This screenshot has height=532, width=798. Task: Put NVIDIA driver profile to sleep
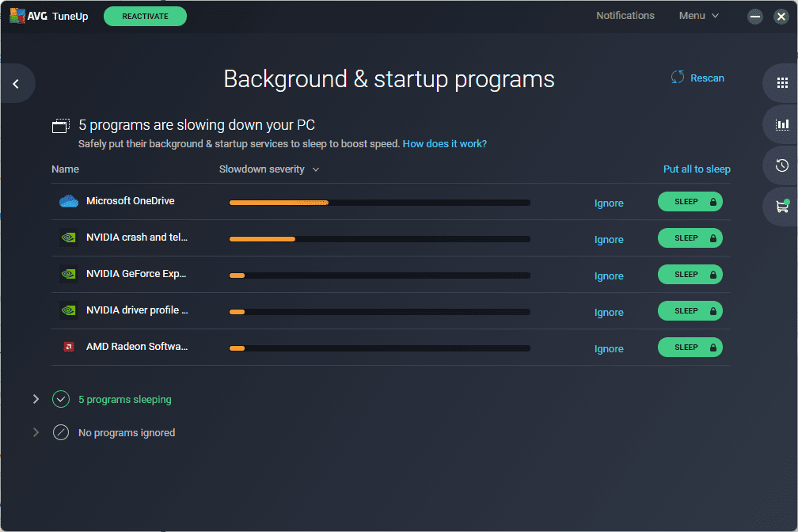(690, 310)
